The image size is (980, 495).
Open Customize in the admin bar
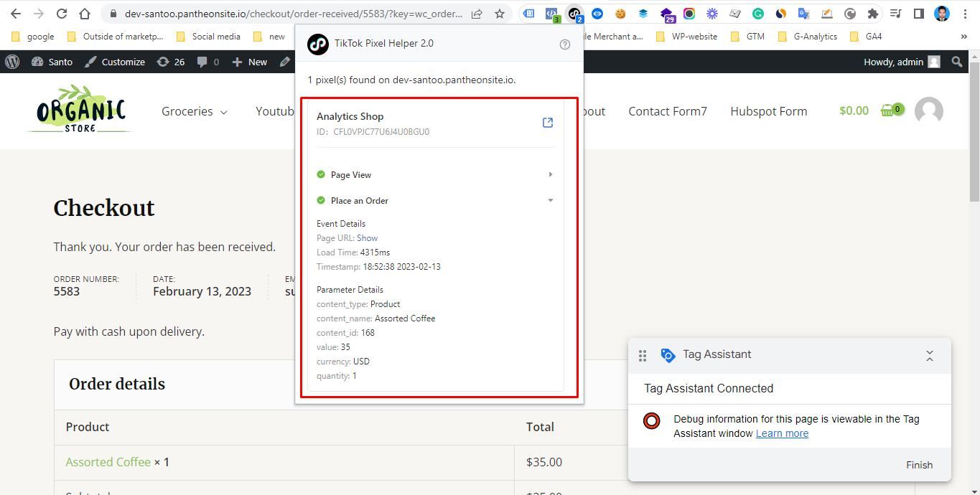pyautogui.click(x=115, y=62)
